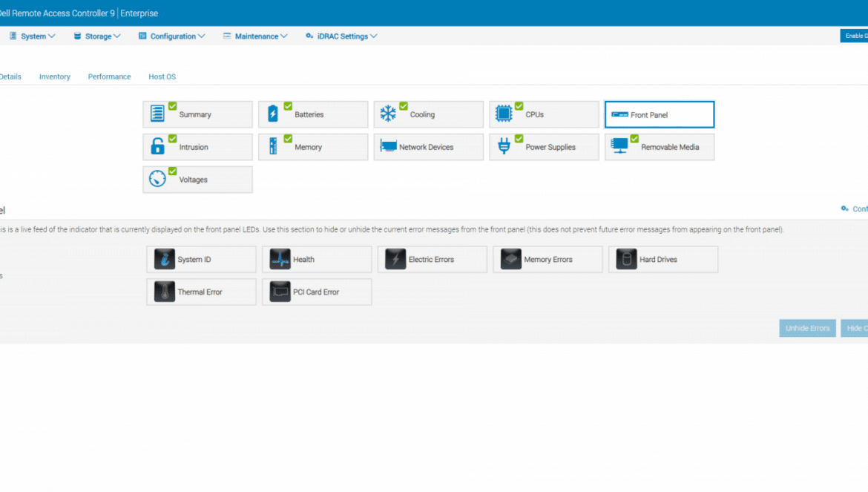This screenshot has height=492, width=868.
Task: Click the Hard Drives indicator label
Action: tap(658, 260)
